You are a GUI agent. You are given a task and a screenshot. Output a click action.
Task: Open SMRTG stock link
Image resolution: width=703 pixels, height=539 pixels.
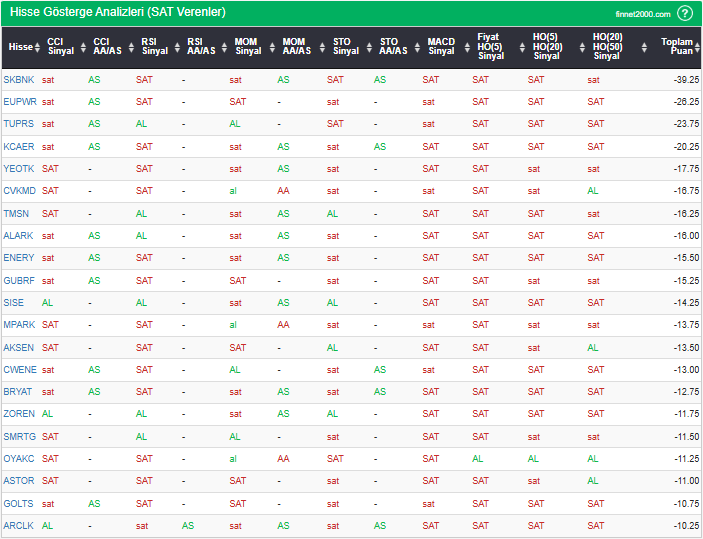[x=20, y=436]
